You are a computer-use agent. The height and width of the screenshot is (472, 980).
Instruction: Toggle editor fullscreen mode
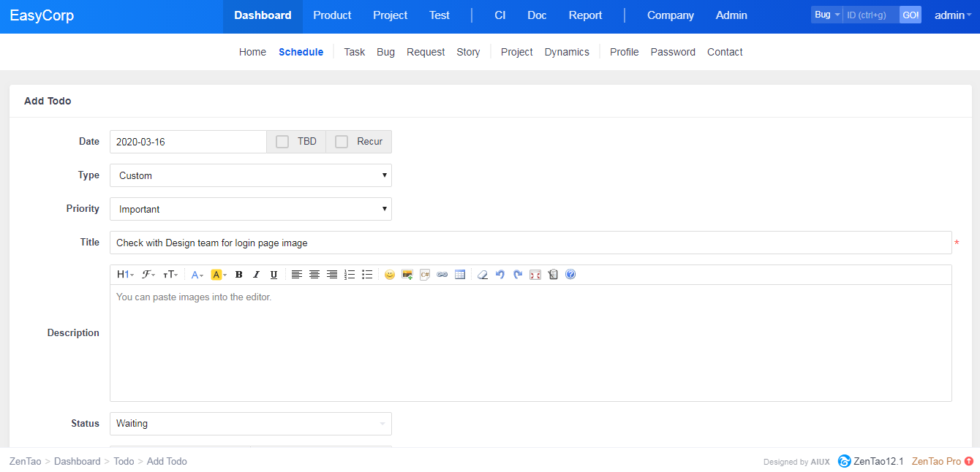[x=535, y=275]
